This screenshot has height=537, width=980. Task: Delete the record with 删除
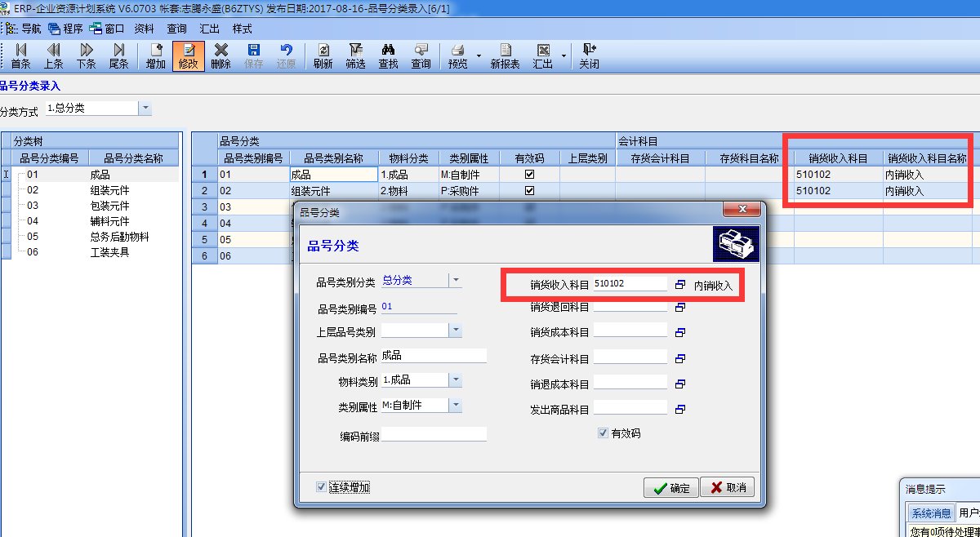[x=221, y=55]
